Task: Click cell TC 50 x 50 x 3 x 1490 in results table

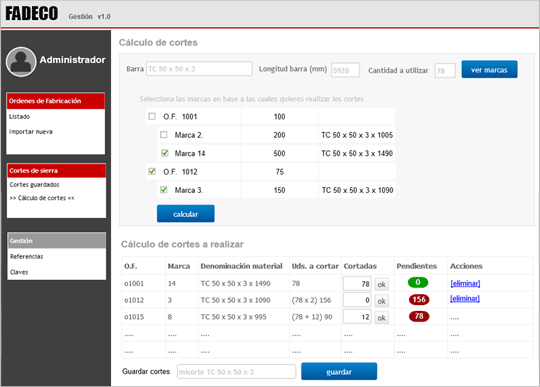Action: point(236,283)
